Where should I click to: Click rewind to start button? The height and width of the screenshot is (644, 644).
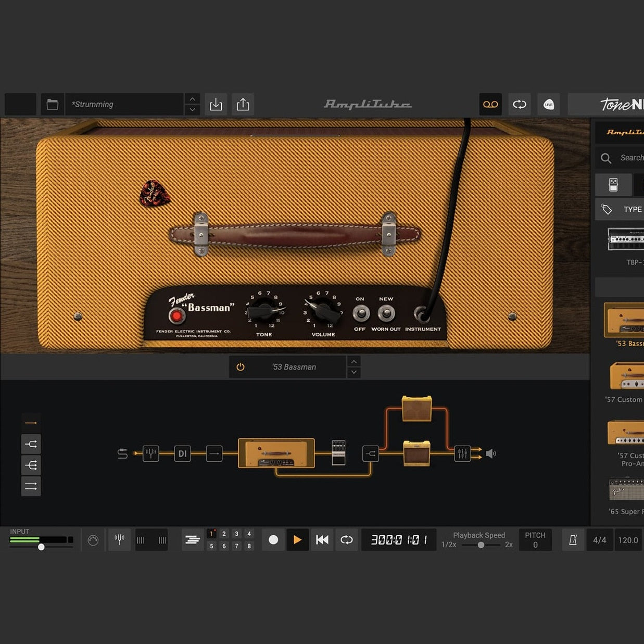pyautogui.click(x=322, y=540)
